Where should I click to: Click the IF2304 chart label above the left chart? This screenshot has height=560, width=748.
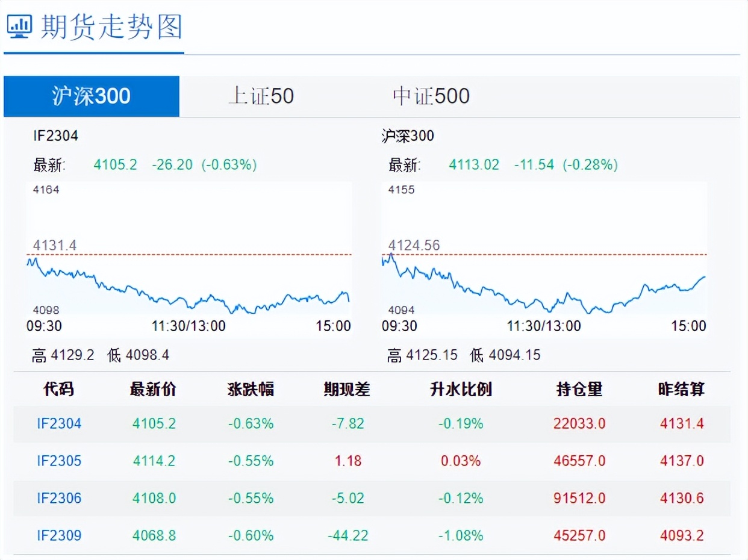pyautogui.click(x=56, y=135)
